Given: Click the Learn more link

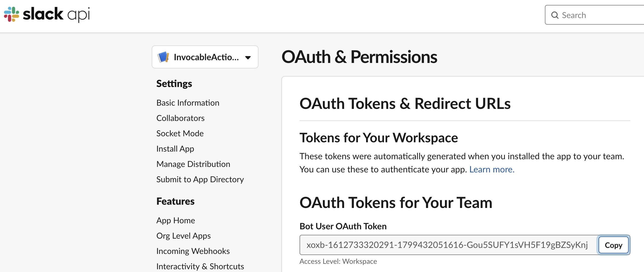Looking at the screenshot, I should [x=492, y=169].
